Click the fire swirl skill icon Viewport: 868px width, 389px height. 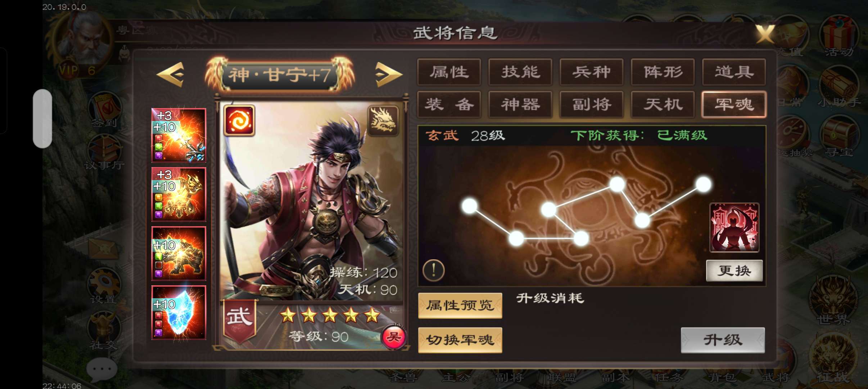[x=239, y=120]
